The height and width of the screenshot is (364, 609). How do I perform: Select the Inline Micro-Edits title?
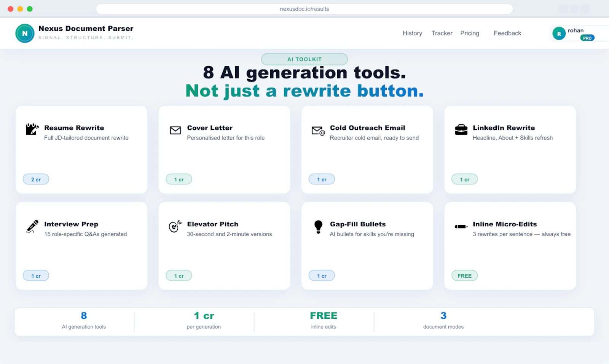505,224
